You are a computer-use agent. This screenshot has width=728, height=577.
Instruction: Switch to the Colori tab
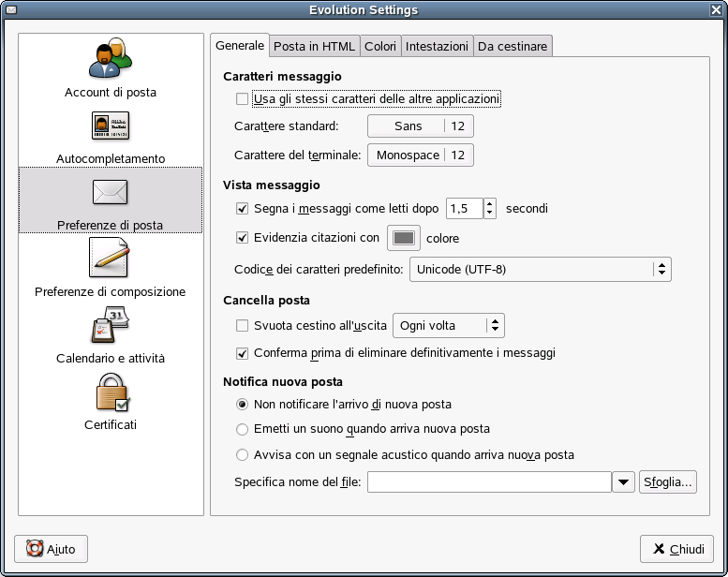[x=380, y=47]
